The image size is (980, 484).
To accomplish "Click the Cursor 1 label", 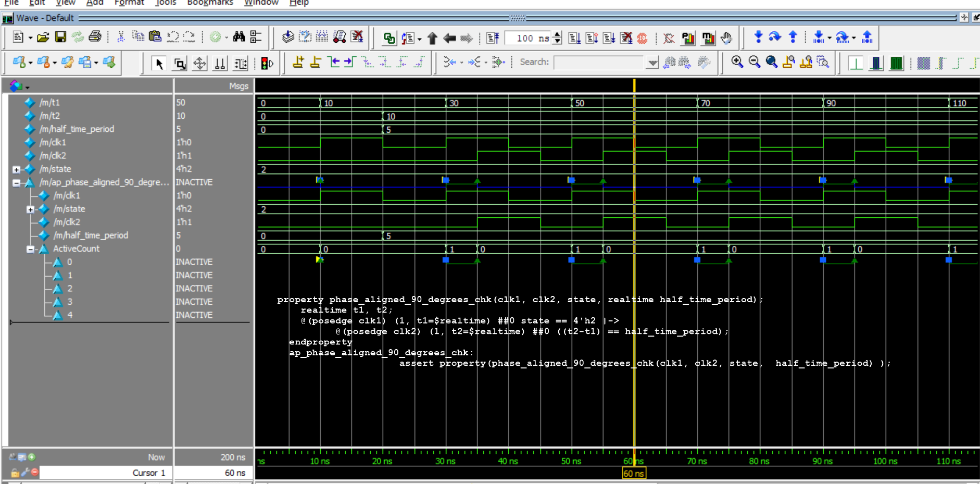I will [x=148, y=473].
